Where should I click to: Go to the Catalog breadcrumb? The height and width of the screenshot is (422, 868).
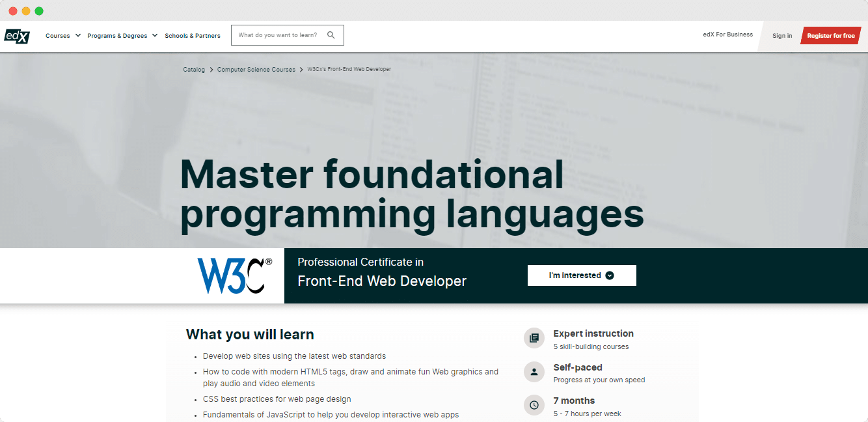[x=194, y=70]
